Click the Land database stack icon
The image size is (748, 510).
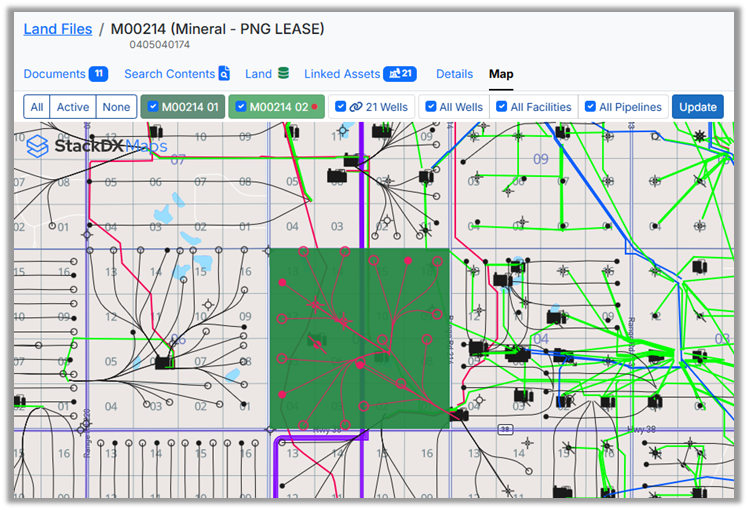pyautogui.click(x=283, y=74)
